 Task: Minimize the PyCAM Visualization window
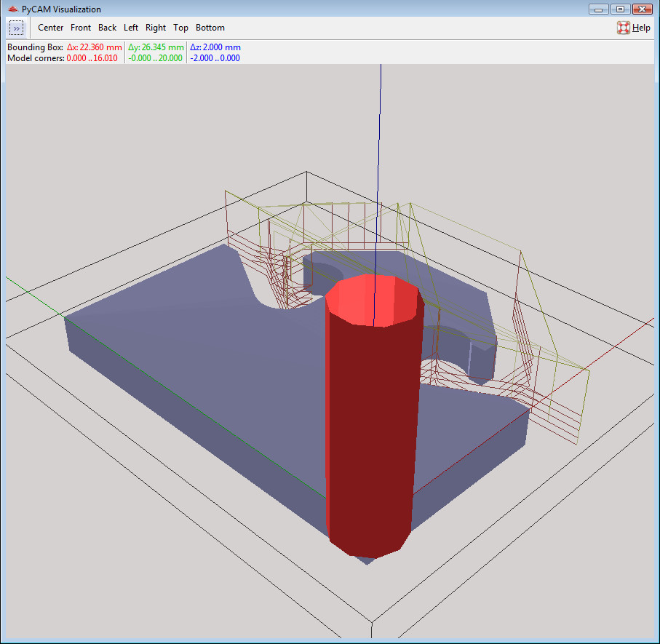coord(600,9)
